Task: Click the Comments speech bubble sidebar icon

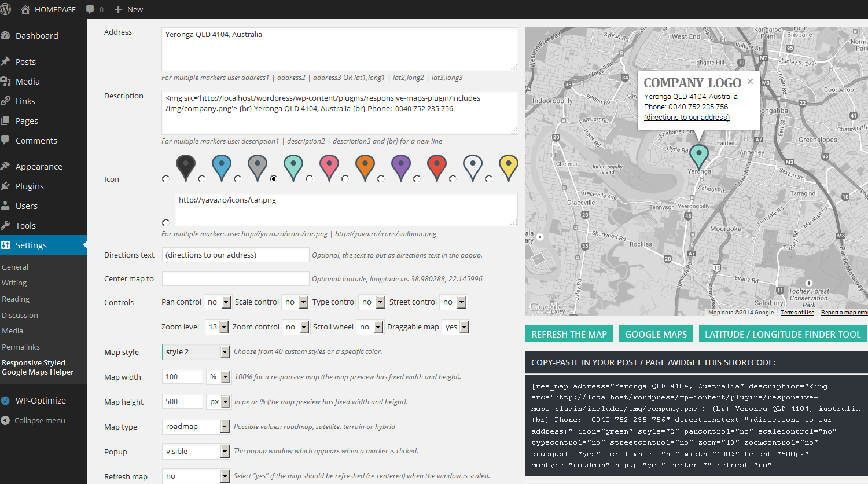Action: (6, 140)
